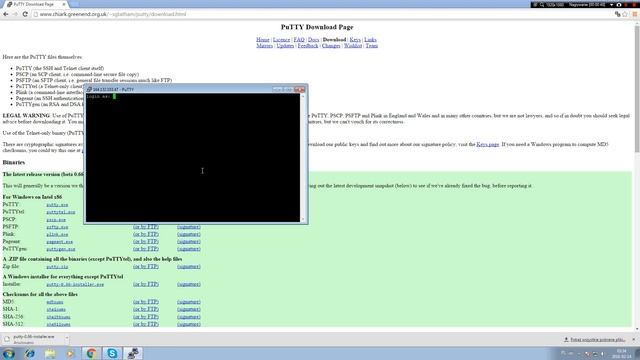This screenshot has height=360, width=640.
Task: Open the Changes link
Action: pos(331,46)
